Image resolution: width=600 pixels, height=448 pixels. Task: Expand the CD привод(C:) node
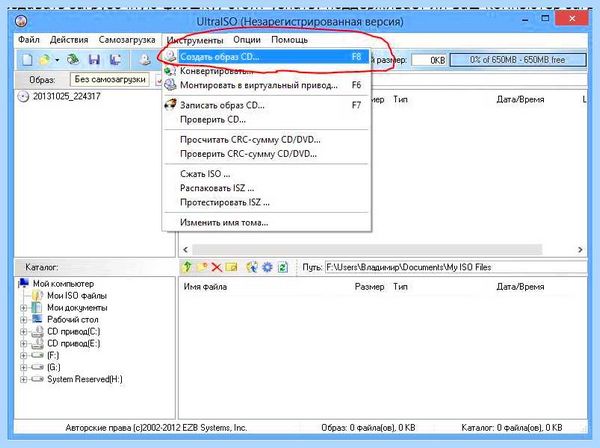click(23, 332)
